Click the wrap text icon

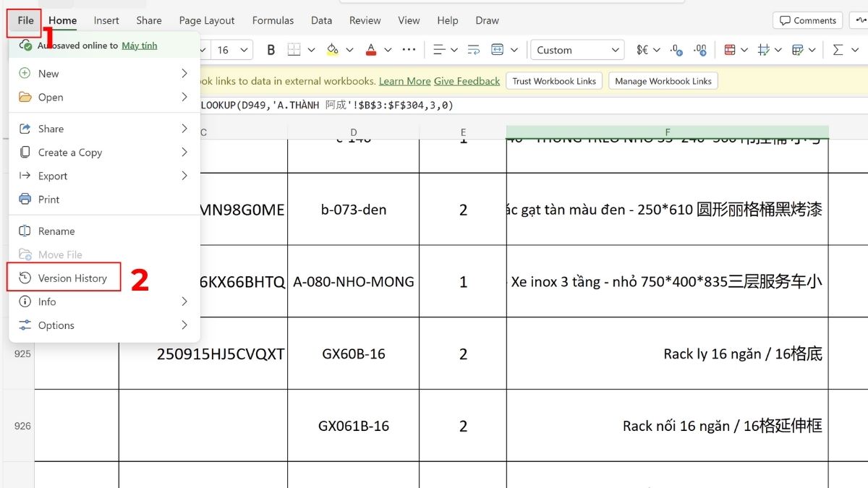(475, 50)
